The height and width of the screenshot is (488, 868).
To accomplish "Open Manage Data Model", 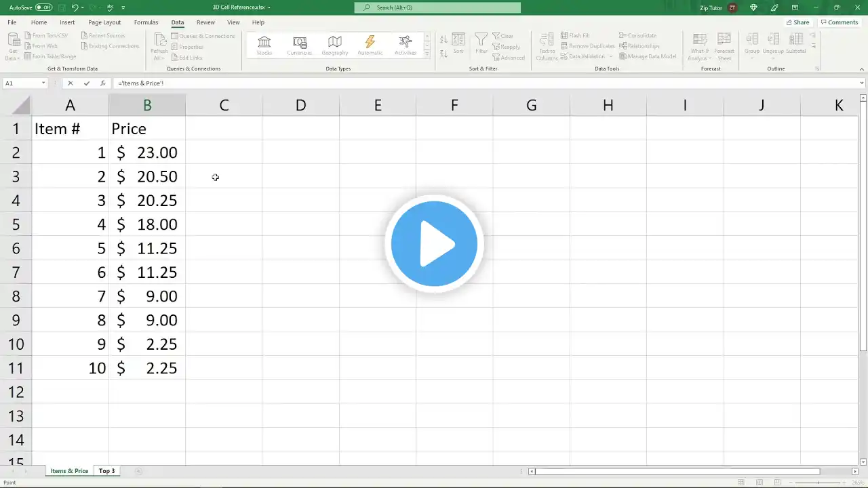I will click(x=648, y=56).
